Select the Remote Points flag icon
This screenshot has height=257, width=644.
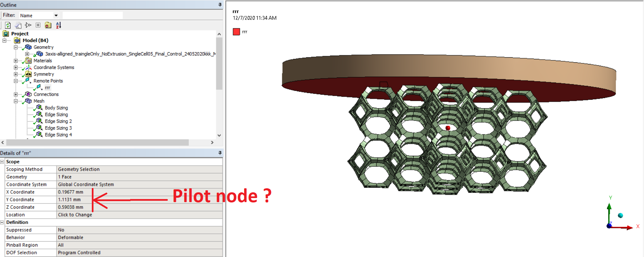point(28,81)
